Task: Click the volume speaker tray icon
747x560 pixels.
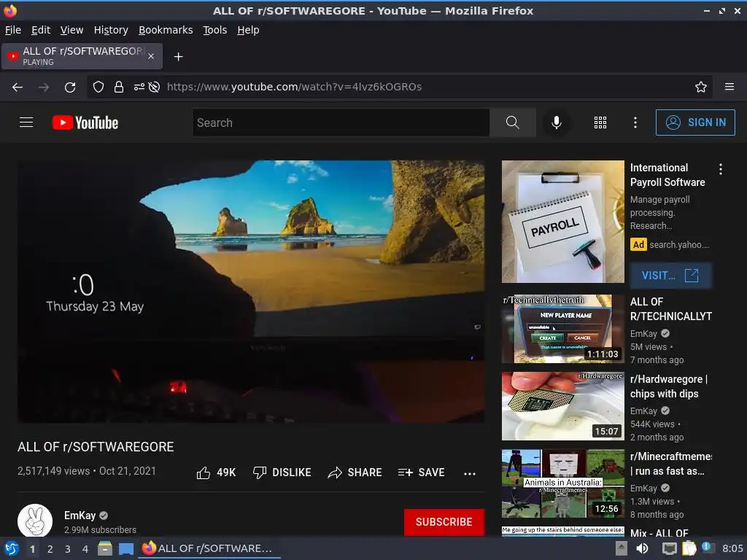Action: coord(642,548)
